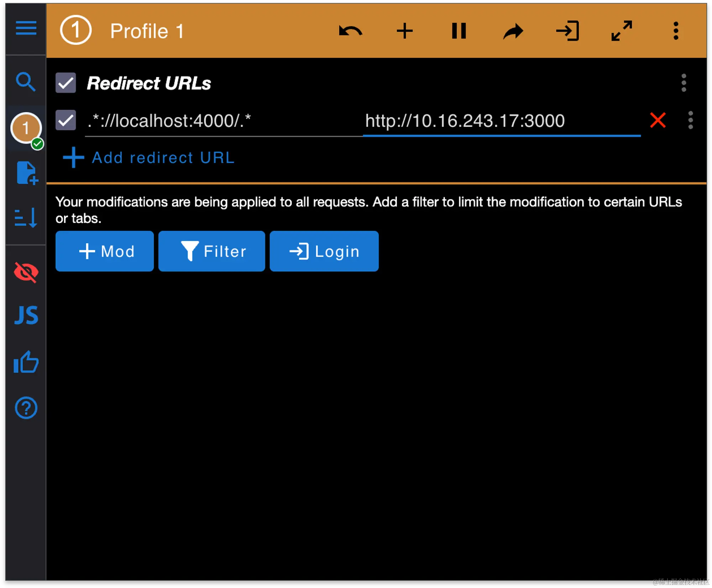Uncheck the localhost:4000 redirect rule checkbox
The width and height of the screenshot is (712, 588).
click(66, 120)
